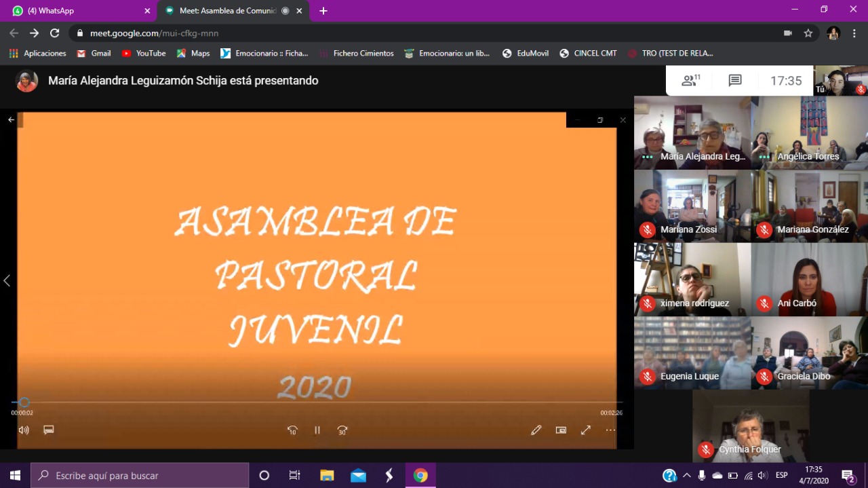
Task: Close the WhatsApp browser tab
Action: (147, 11)
